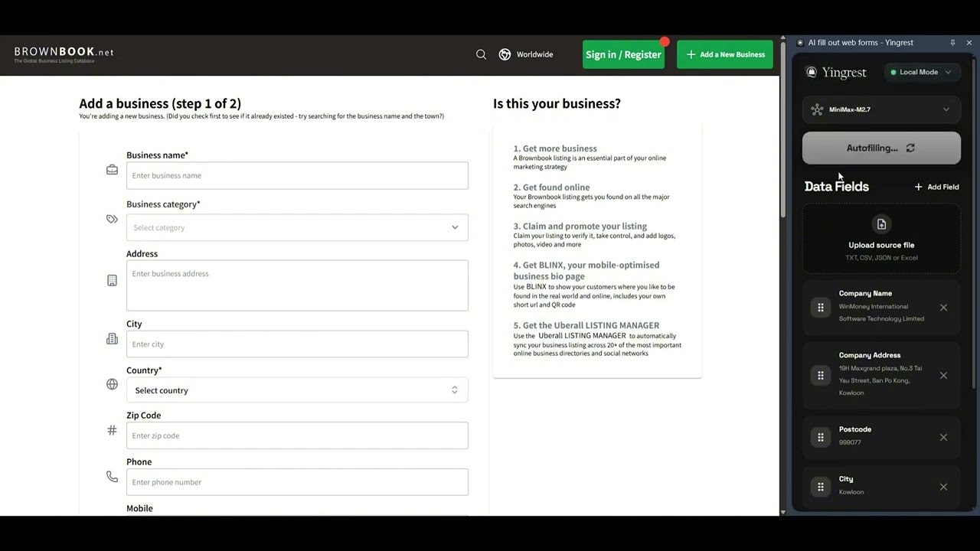This screenshot has height=551, width=980.
Task: Click the Yingrest logo icon
Action: point(812,72)
